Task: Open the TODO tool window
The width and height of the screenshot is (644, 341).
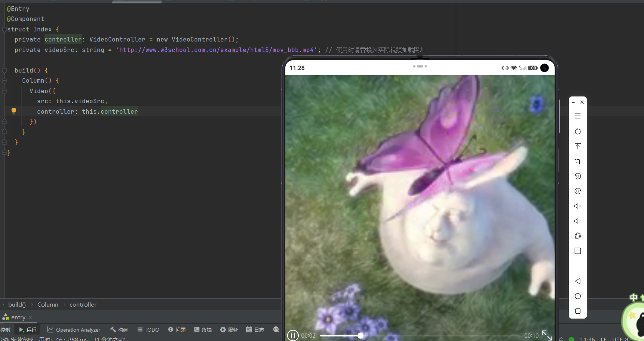Action: click(x=148, y=330)
